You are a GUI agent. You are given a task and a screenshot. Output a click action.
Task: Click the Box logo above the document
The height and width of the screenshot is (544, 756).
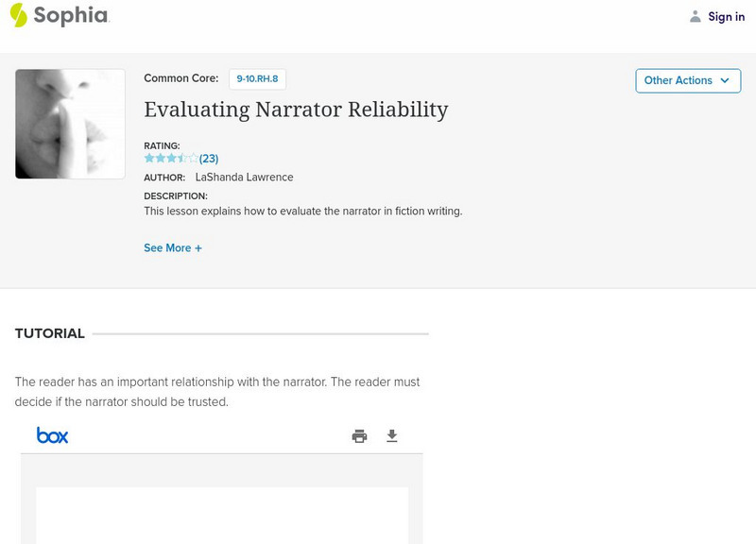pos(54,435)
